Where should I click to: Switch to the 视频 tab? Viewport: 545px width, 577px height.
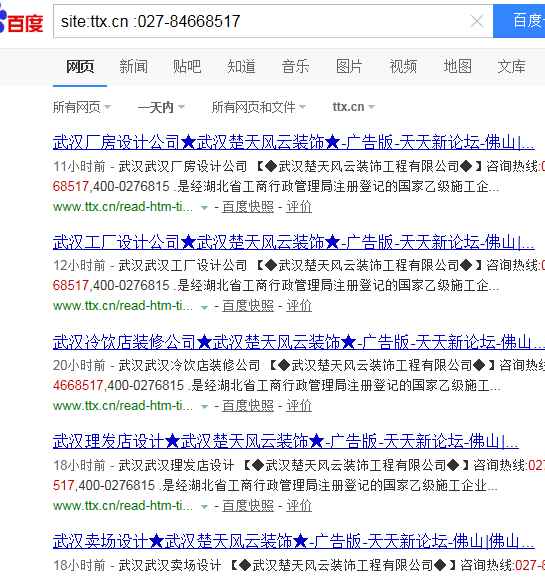pyautogui.click(x=403, y=67)
